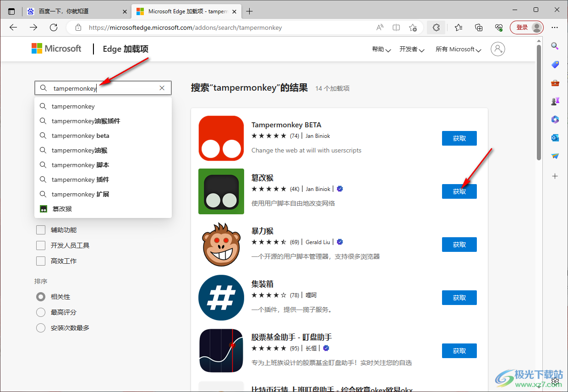This screenshot has height=392, width=568.
Task: Close the Microsoft Edge 加载项 tab
Action: [235, 11]
